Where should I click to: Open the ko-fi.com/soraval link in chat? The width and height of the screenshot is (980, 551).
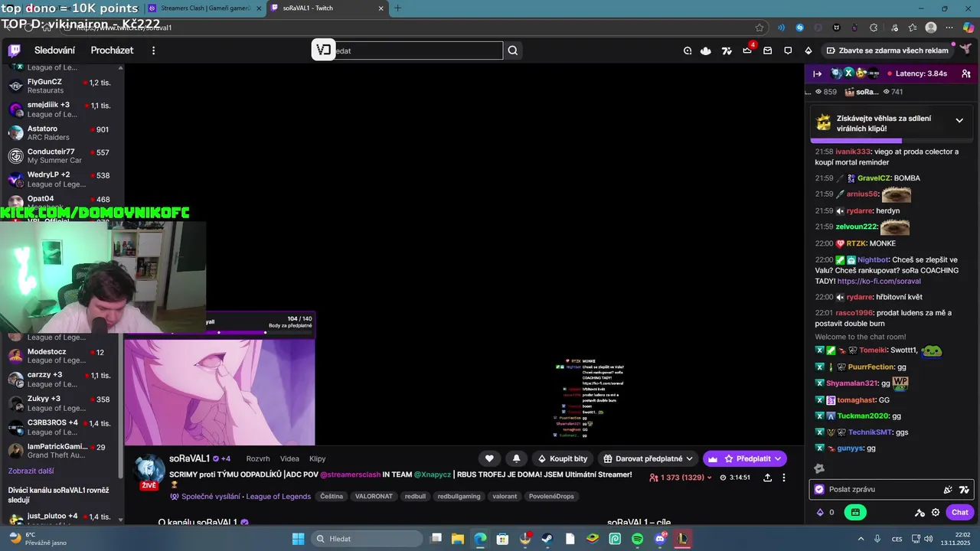click(879, 281)
